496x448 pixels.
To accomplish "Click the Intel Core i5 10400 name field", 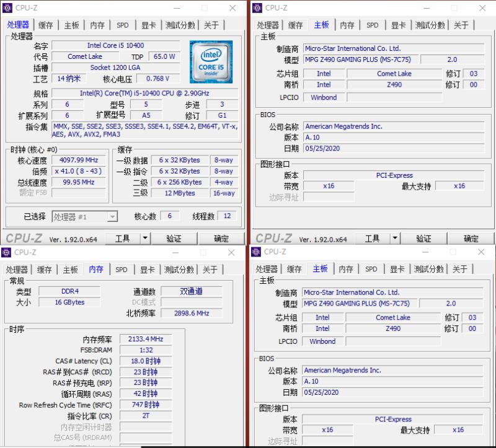I will click(x=116, y=45).
